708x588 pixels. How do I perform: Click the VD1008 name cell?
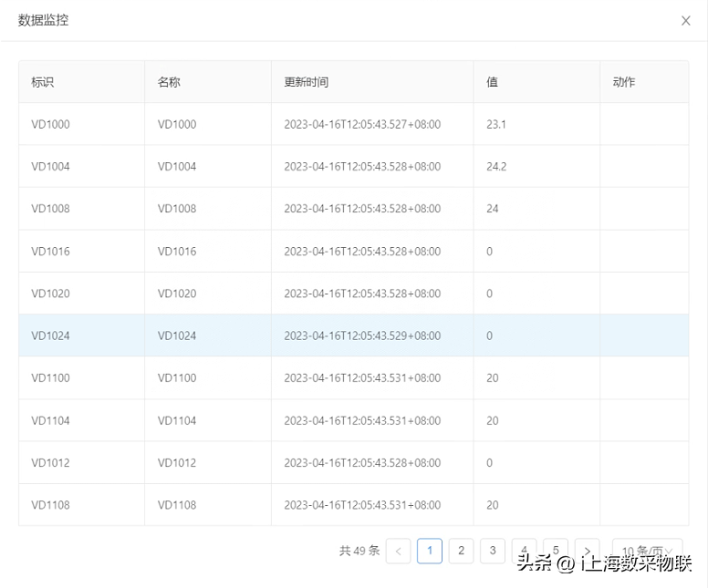(177, 209)
